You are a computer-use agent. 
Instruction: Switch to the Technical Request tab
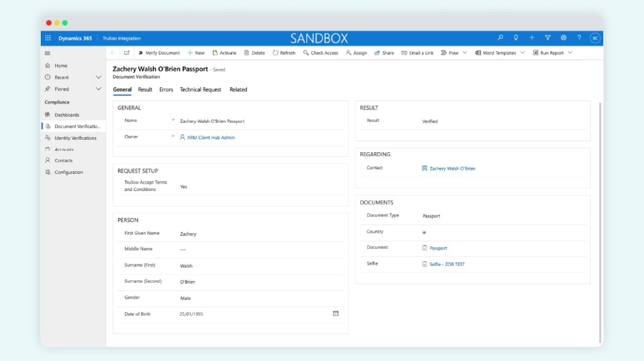(x=200, y=90)
